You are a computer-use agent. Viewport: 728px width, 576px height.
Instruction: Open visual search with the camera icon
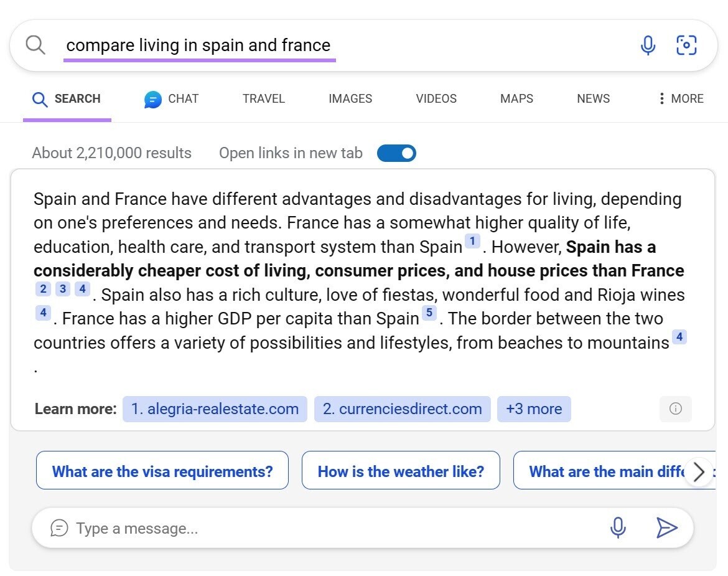click(x=686, y=45)
